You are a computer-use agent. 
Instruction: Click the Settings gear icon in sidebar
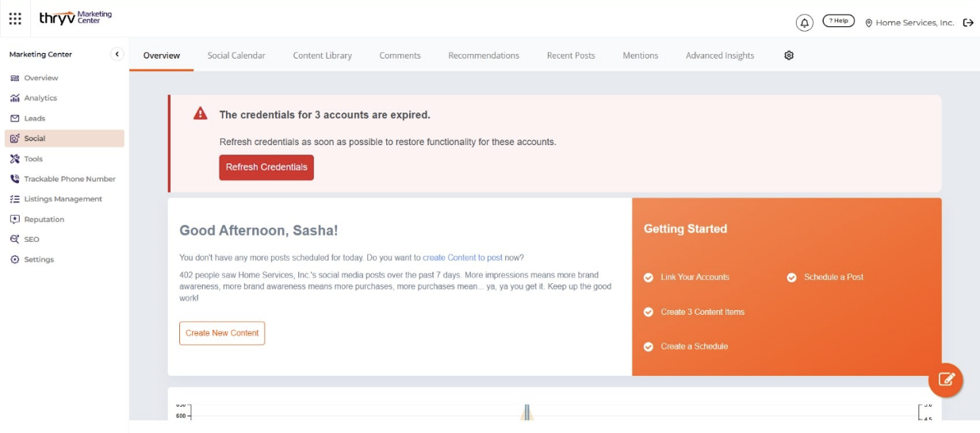15,259
